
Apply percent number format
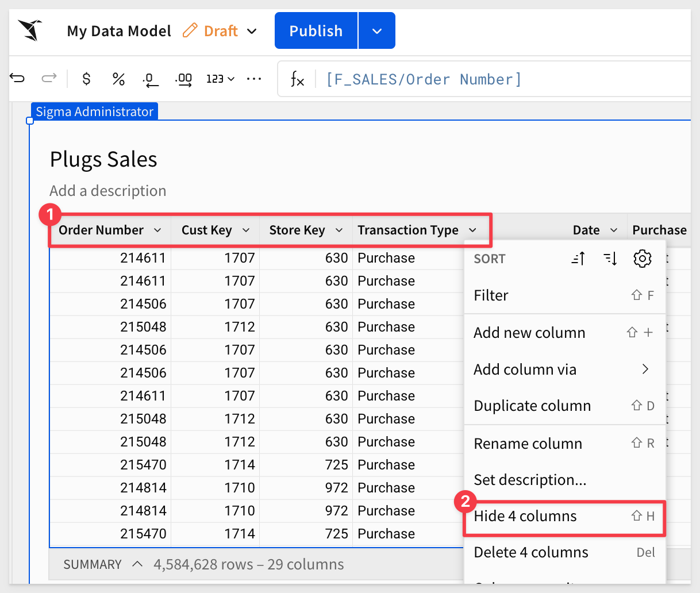click(118, 79)
